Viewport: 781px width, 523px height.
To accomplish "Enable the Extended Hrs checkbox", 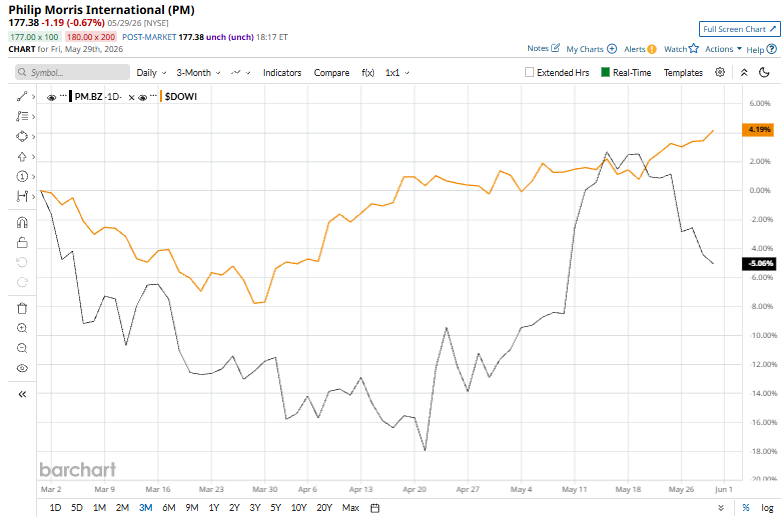I will [529, 72].
